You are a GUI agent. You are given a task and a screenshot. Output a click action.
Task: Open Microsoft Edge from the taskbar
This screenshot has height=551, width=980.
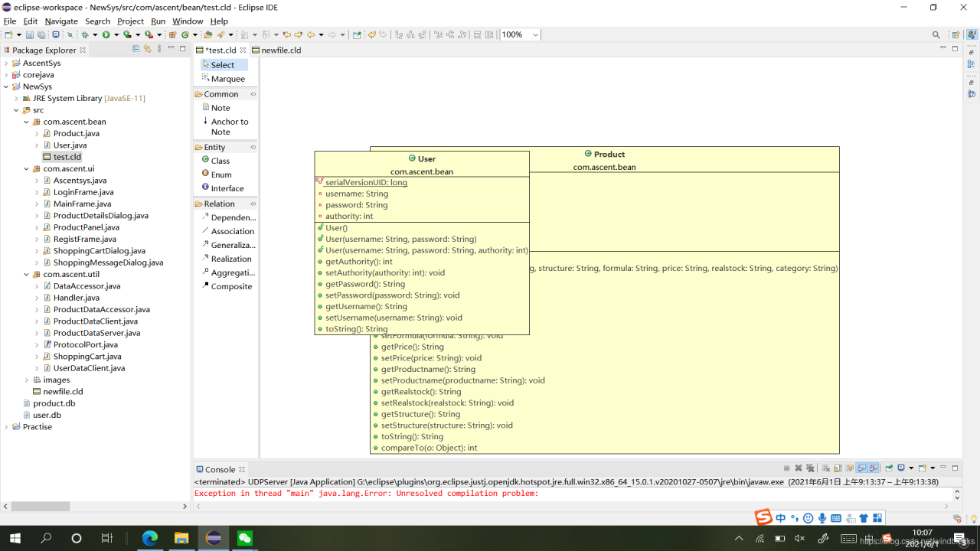(150, 538)
